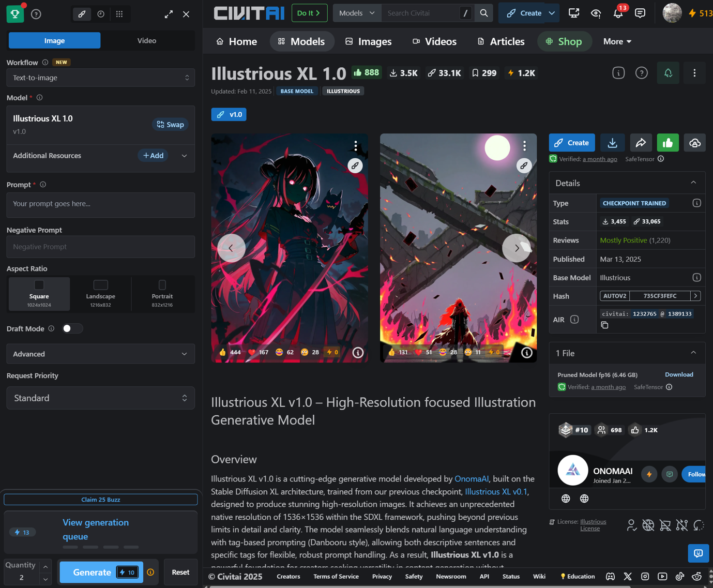
Task: Toggle model update notification bell
Action: tap(668, 73)
